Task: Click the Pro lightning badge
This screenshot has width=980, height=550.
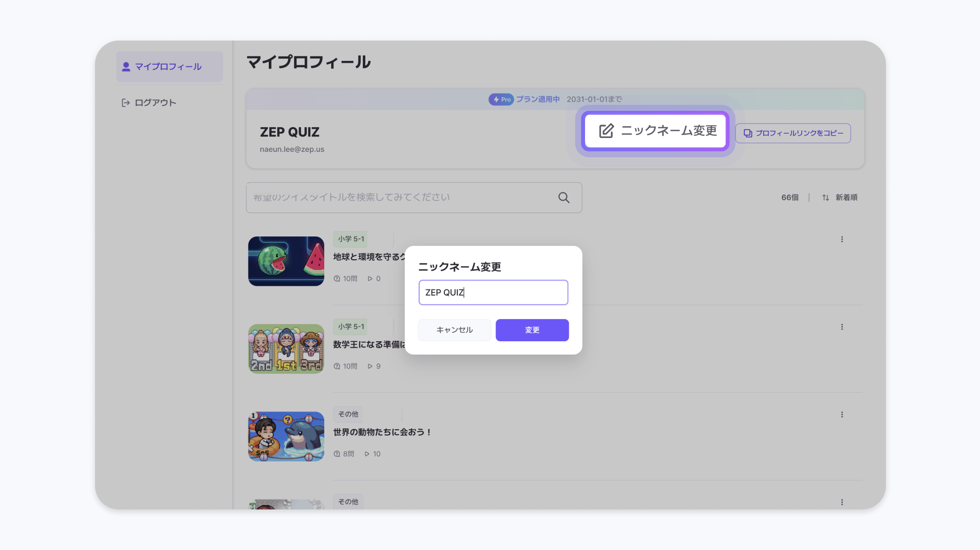Action: click(x=501, y=99)
